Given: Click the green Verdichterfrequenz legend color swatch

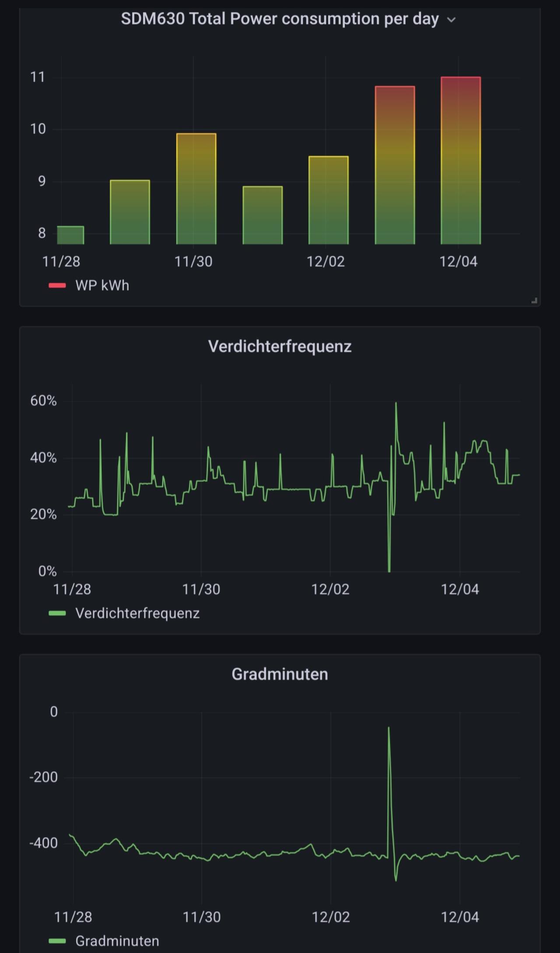Looking at the screenshot, I should (57, 613).
